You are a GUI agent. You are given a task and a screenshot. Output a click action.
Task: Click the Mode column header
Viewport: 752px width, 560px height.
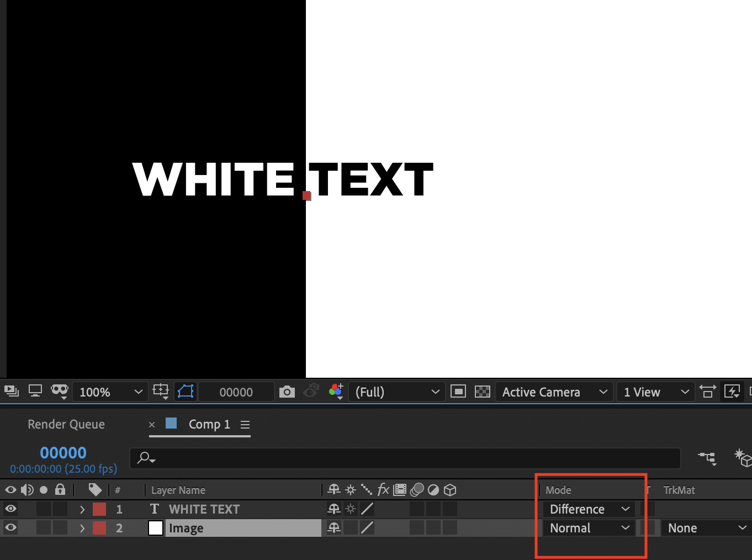(x=558, y=490)
